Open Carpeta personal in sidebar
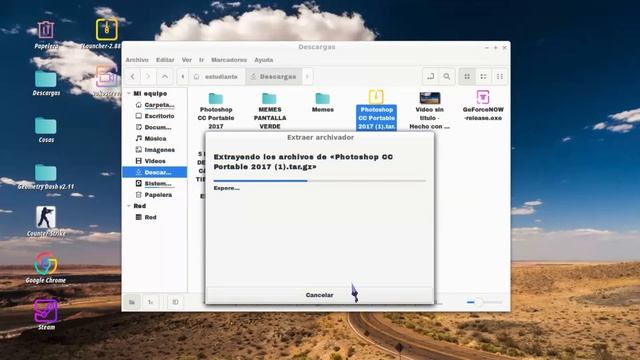 tap(155, 105)
